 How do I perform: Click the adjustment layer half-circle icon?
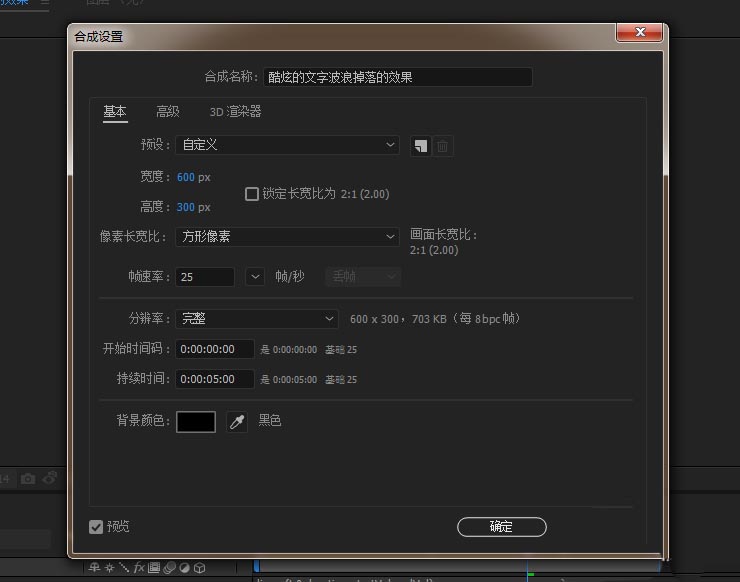tap(185, 567)
